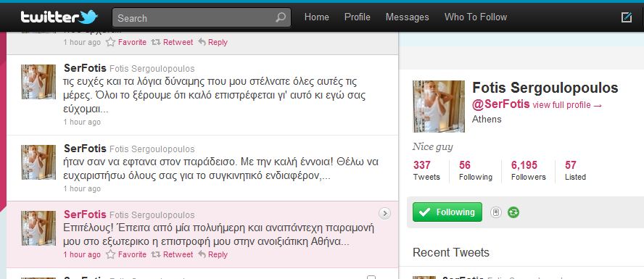Open the compose new tweet icon
This screenshot has width=644, height=279.
pyautogui.click(x=627, y=17)
